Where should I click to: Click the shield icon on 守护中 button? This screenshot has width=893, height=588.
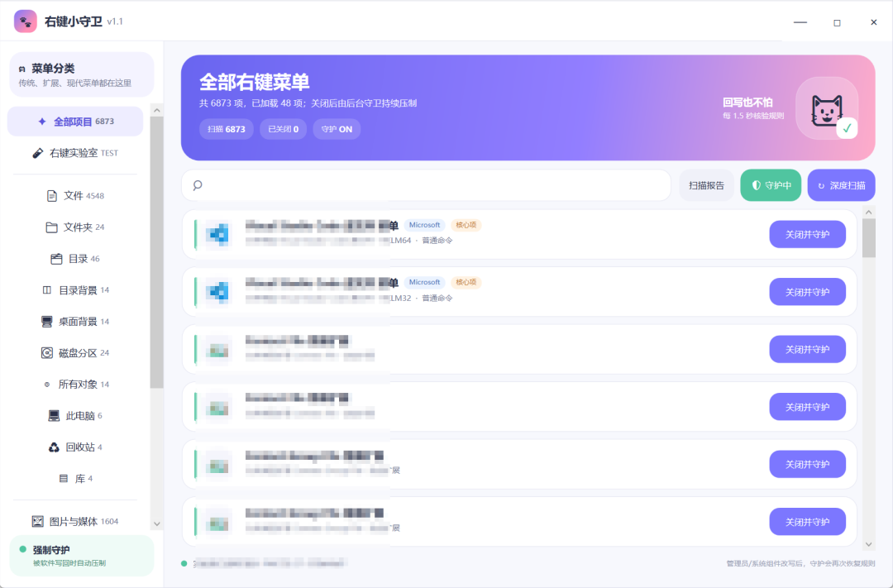(757, 185)
